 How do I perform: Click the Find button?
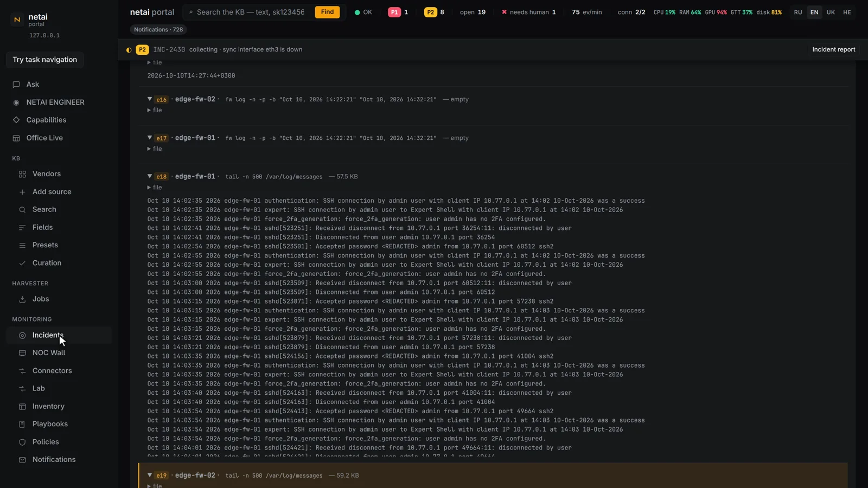coord(327,12)
